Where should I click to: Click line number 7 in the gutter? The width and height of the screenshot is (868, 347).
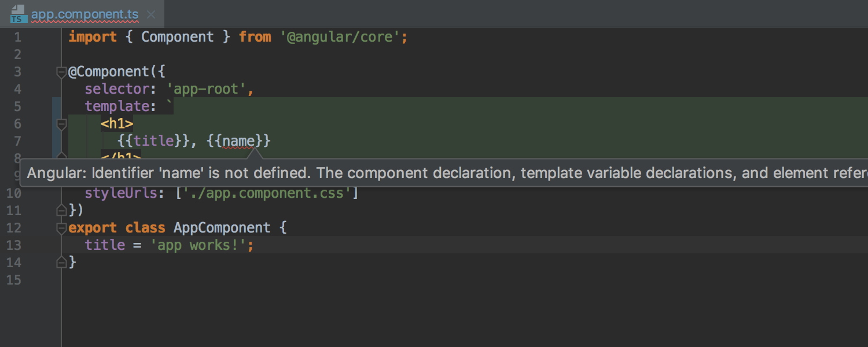pyautogui.click(x=17, y=141)
